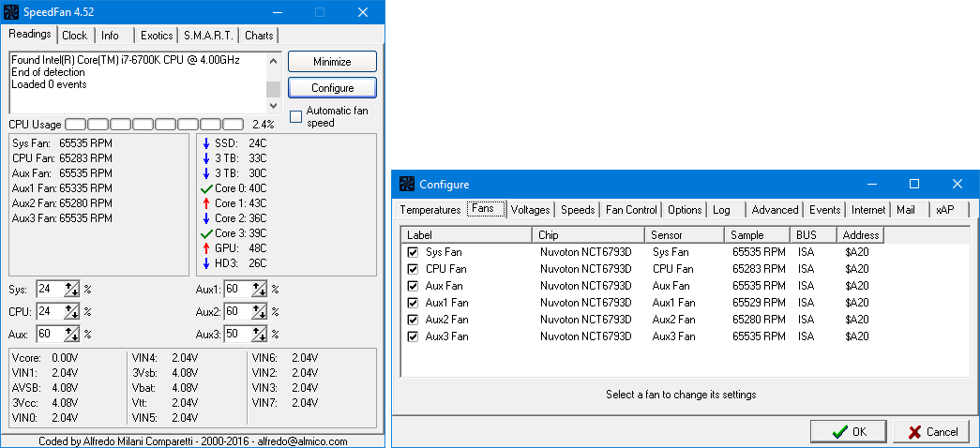This screenshot has height=448, width=980.
Task: Maximize the Configure window
Action: [914, 185]
